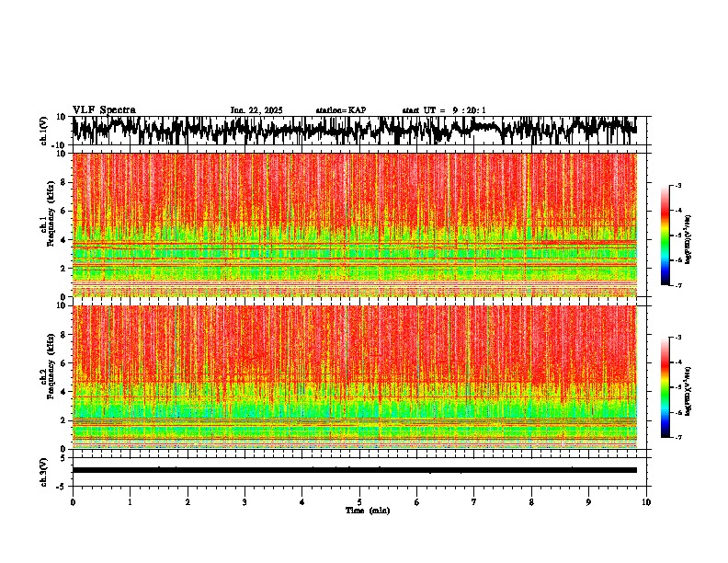The image size is (728, 563).
Task: Click the "-7" label on ch.2 color scale
Action: [678, 437]
